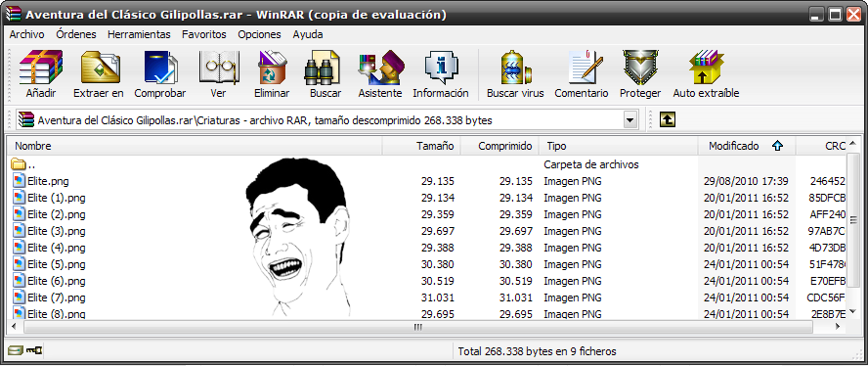Click the WinRAR books icon in address bar

(25, 119)
